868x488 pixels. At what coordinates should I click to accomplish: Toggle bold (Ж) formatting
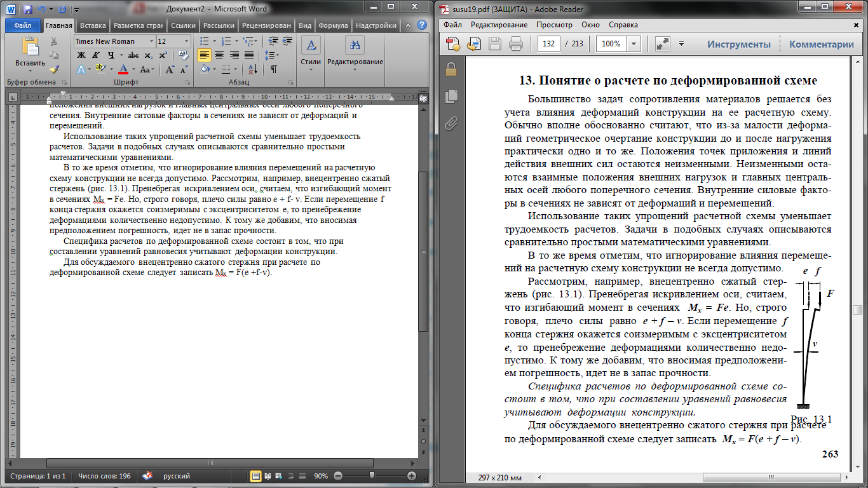(81, 55)
